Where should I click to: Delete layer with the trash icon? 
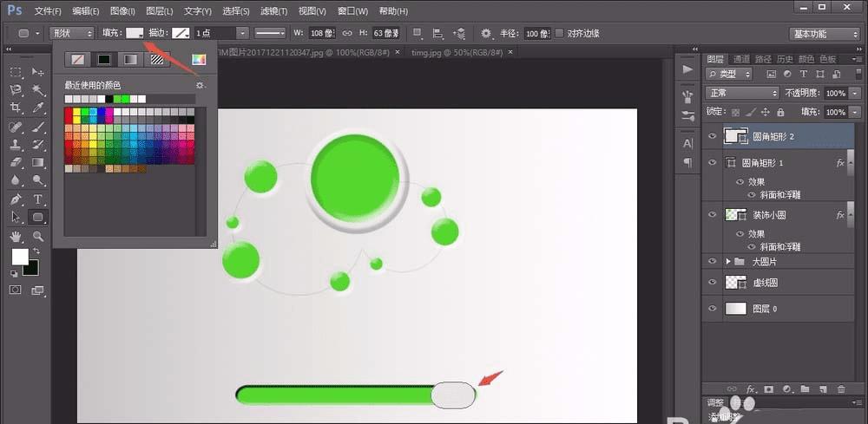[x=841, y=389]
